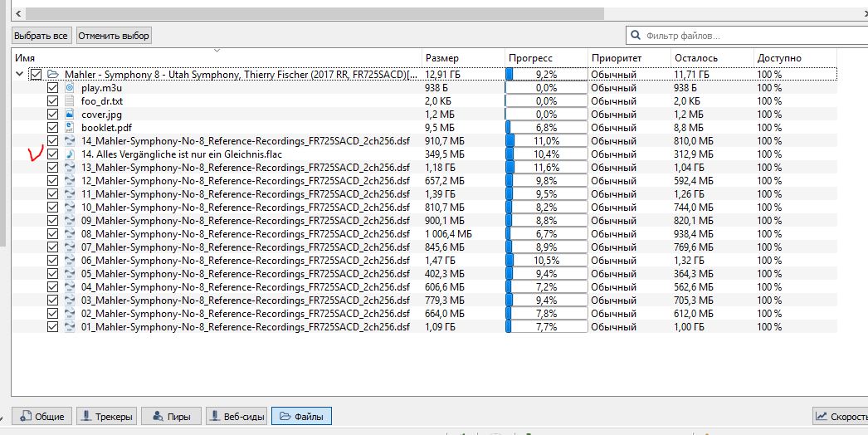Click file icon of 10_Mahler dsf track
This screenshot has height=435, width=868.
69,208
